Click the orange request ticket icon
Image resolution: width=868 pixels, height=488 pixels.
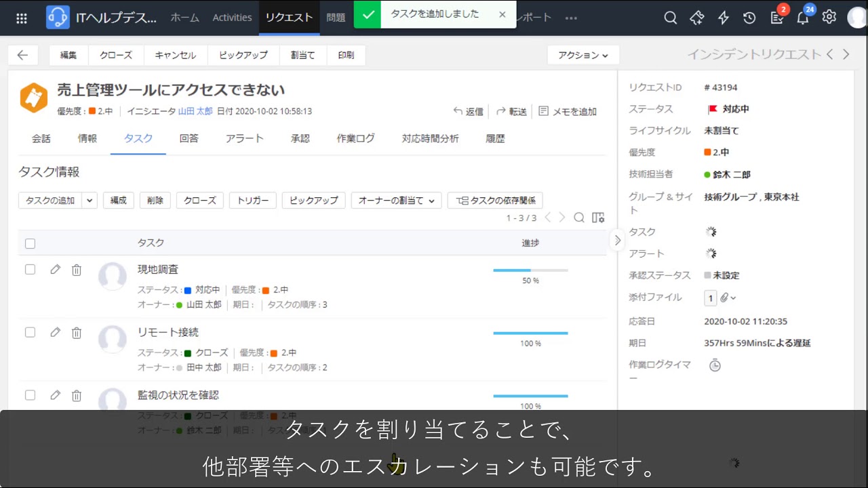click(33, 98)
